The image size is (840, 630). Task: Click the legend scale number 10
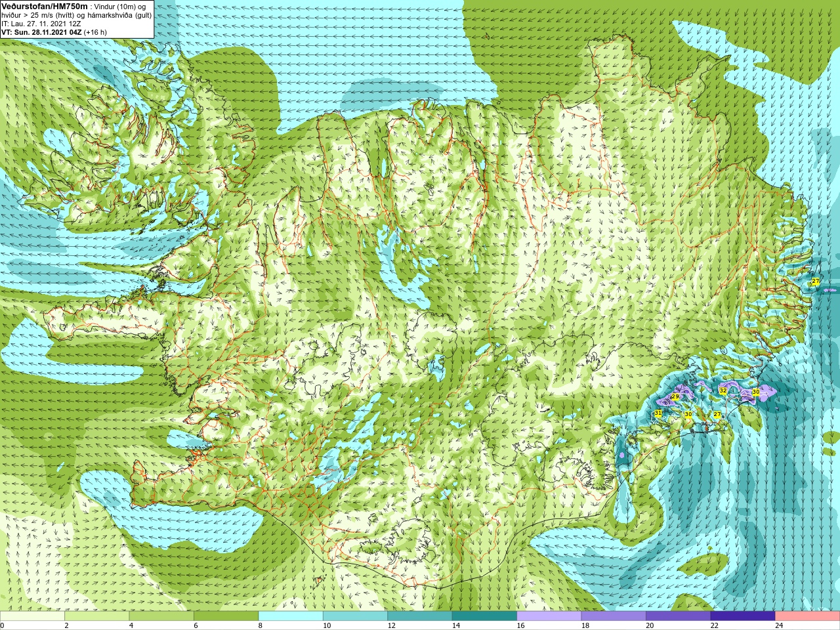(327, 625)
